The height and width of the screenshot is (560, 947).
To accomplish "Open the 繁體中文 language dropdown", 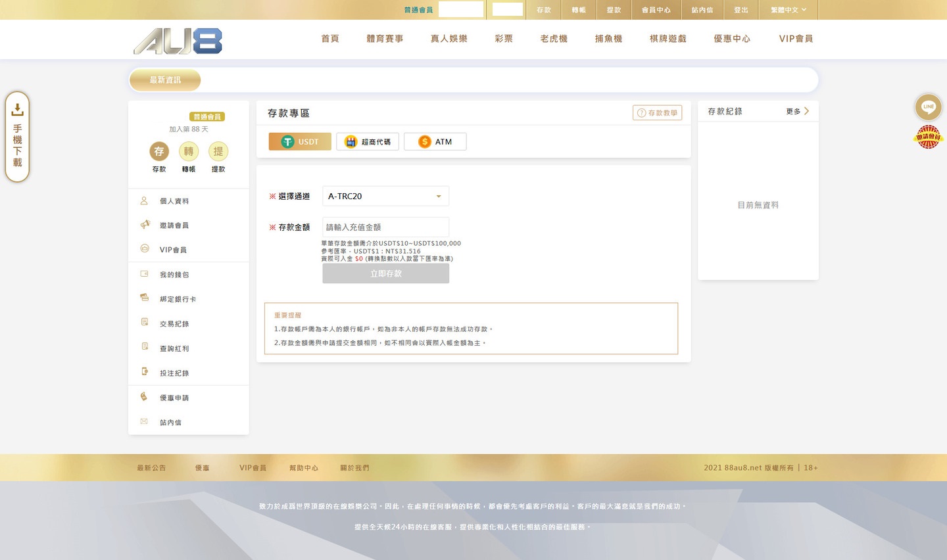I will click(788, 10).
